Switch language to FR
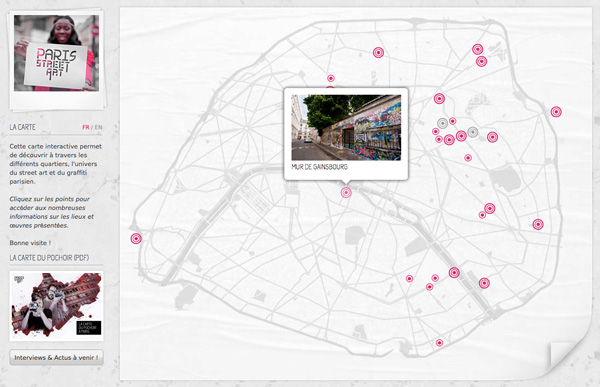This screenshot has height=387, width=600. pos(86,127)
